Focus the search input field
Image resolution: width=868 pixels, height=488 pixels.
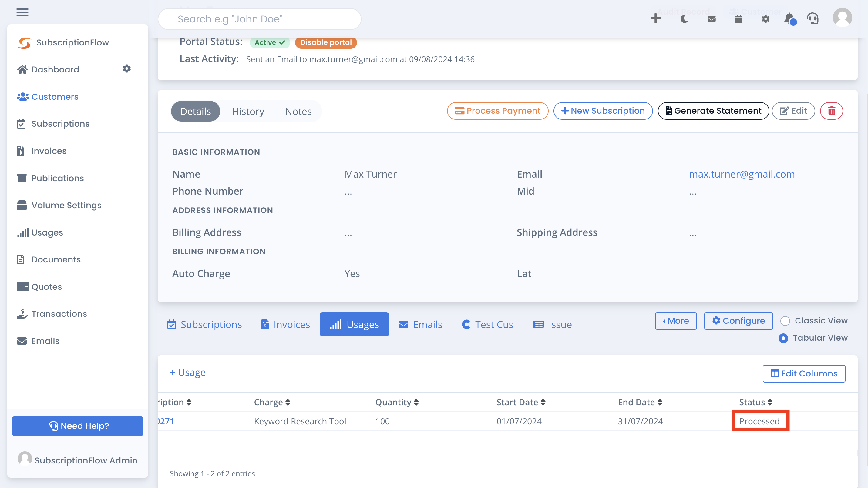259,19
